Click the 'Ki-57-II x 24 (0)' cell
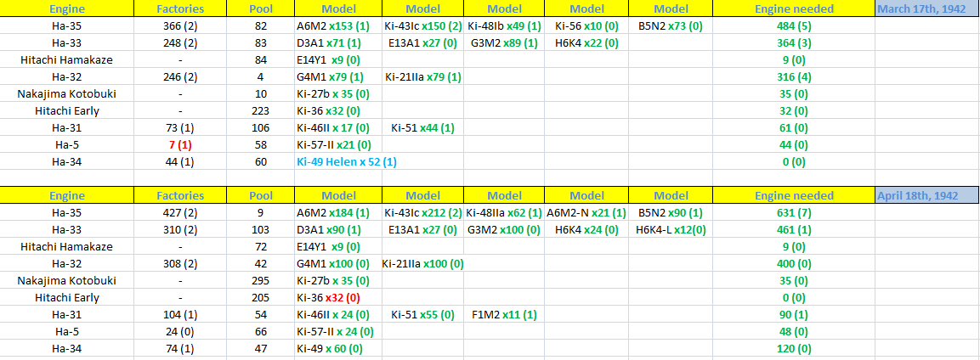 point(338,330)
